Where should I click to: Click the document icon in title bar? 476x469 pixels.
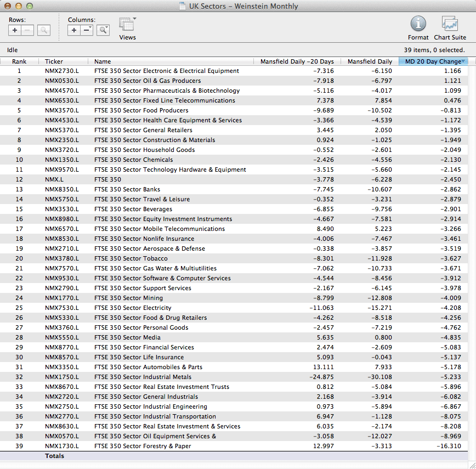point(183,7)
